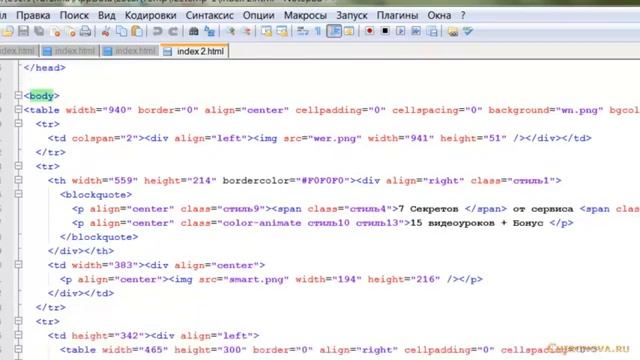Click the </blockquote> closing tag

pyautogui.click(x=99, y=237)
